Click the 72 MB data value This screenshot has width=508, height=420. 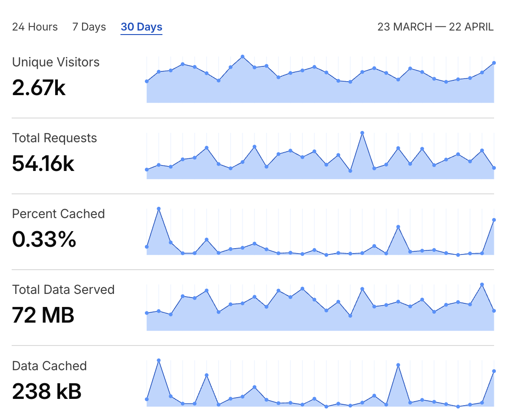[43, 315]
